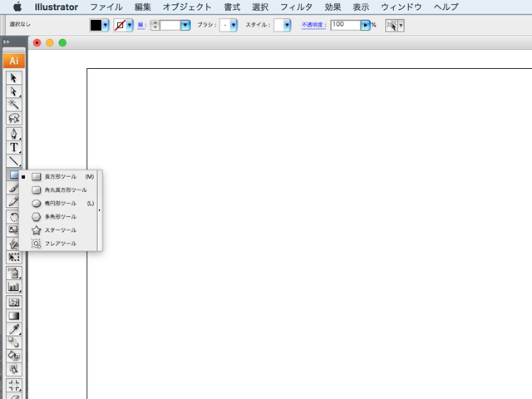Select the Selection arrow tool
Screen dimensions: 532x399
pos(14,77)
